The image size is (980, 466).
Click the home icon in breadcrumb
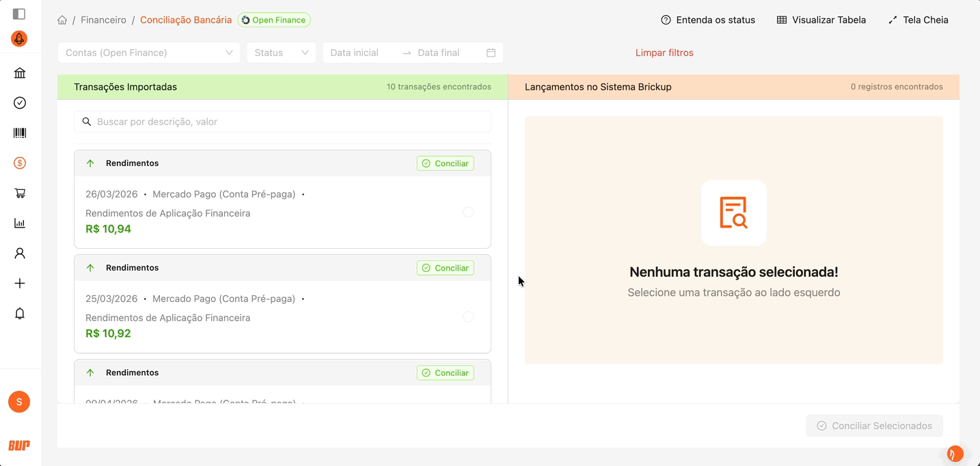click(x=62, y=20)
